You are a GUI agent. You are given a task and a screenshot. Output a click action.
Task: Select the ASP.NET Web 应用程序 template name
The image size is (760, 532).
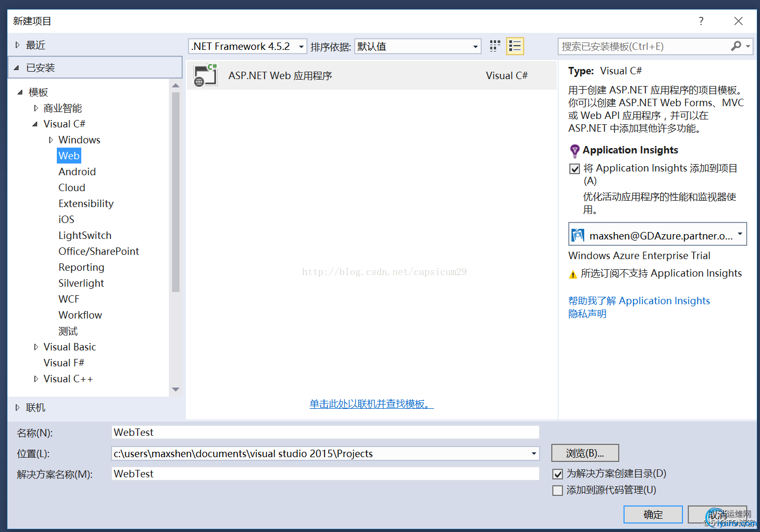pos(280,75)
